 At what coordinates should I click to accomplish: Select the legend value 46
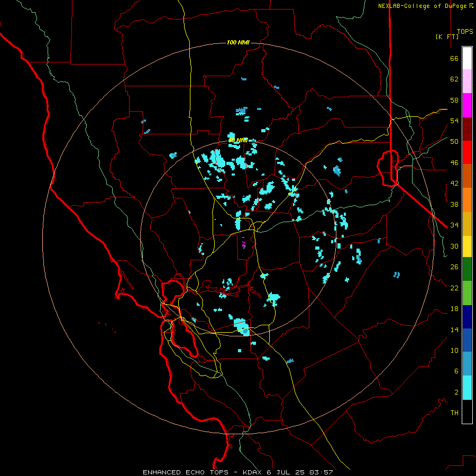[x=454, y=163]
